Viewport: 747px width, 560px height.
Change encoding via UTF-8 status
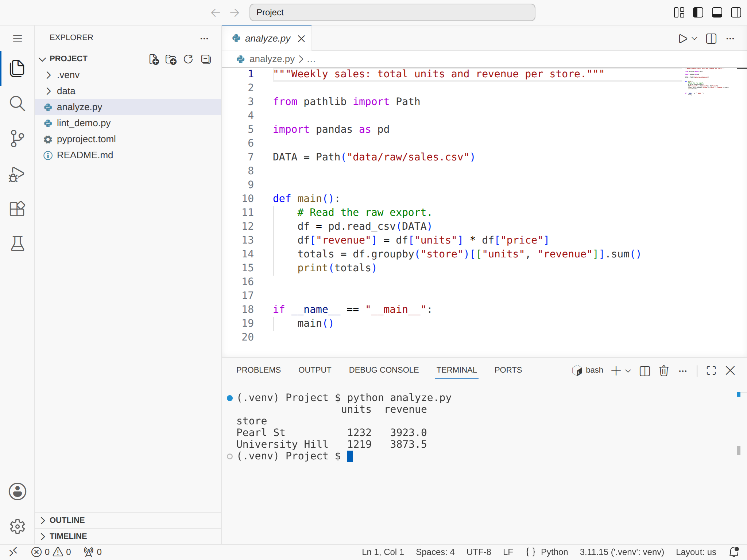(x=479, y=552)
